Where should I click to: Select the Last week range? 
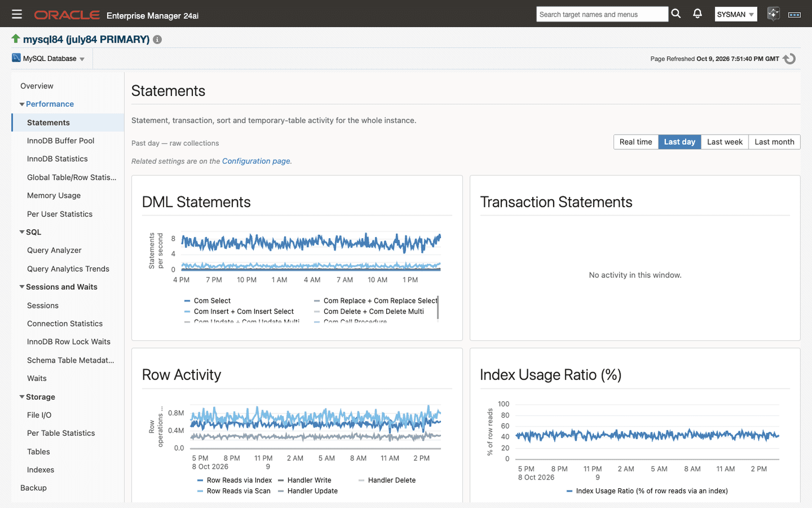[x=725, y=142]
